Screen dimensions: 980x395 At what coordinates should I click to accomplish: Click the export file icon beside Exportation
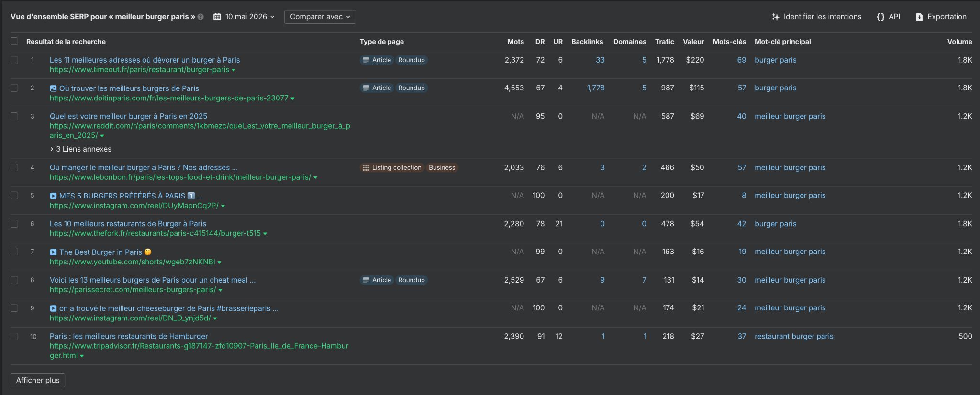point(919,17)
